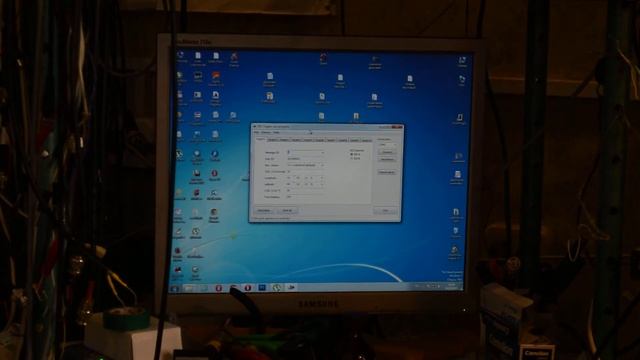Expand the Message ID dropdown in the dialog
This screenshot has height=360, width=640.
click(323, 153)
